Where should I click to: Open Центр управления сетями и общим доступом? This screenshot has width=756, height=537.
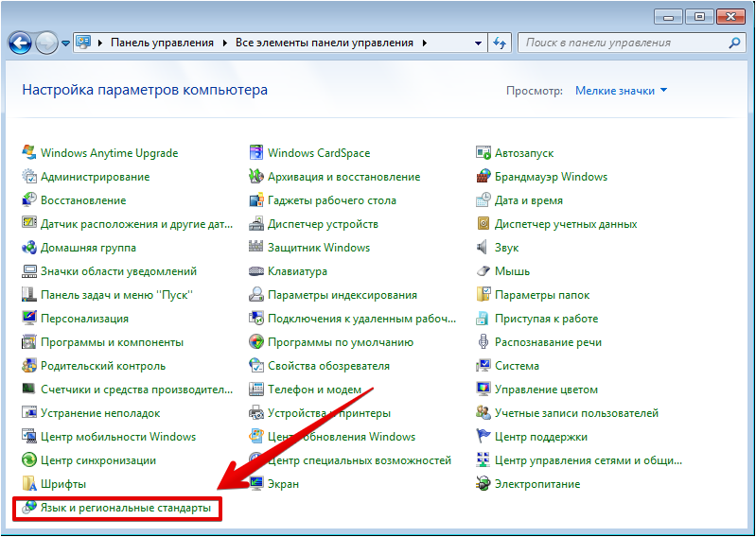coord(579,459)
